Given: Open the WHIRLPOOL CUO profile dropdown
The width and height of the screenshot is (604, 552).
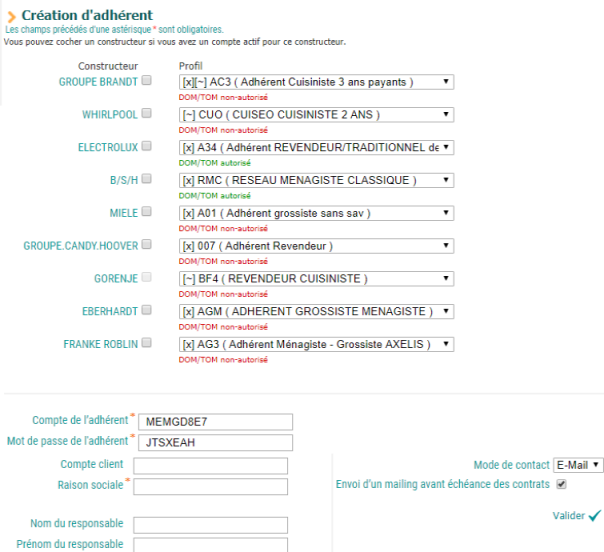Looking at the screenshot, I should (316, 115).
